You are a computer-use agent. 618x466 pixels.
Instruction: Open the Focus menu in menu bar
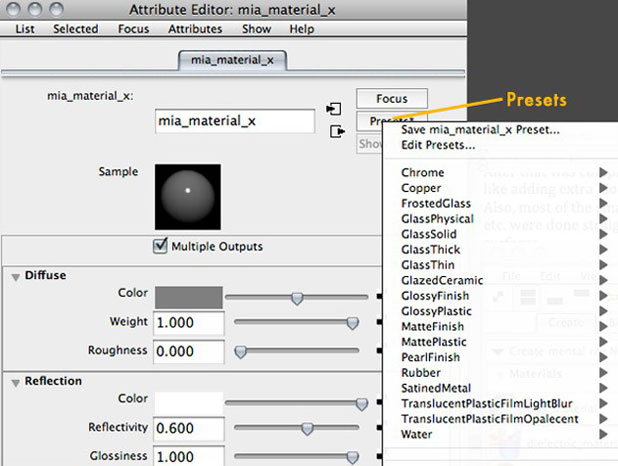tap(134, 29)
